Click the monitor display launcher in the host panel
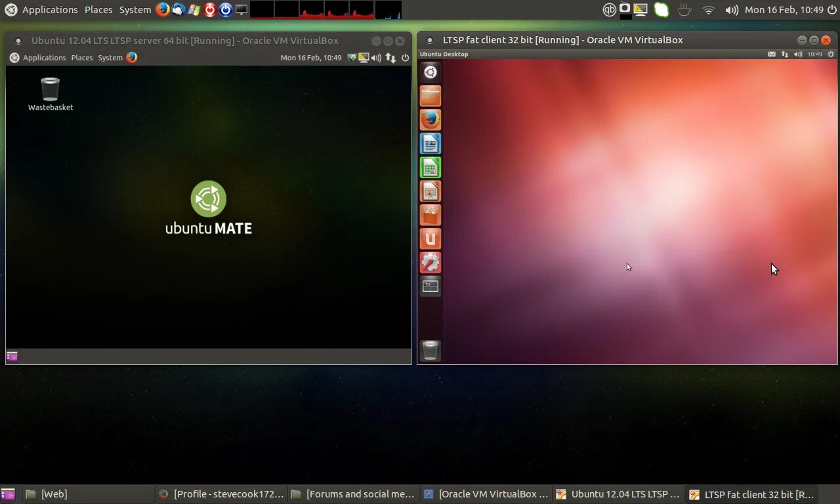This screenshot has height=504, width=840. (x=241, y=10)
